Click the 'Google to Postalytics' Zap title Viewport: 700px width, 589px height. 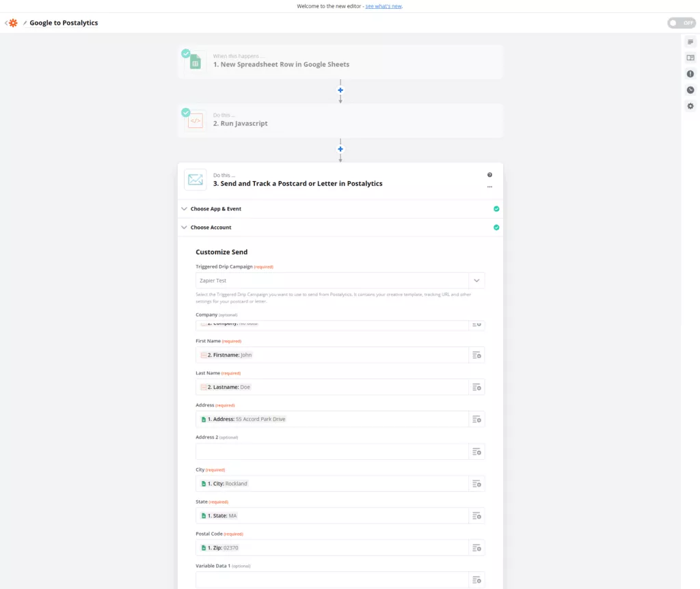pos(64,23)
